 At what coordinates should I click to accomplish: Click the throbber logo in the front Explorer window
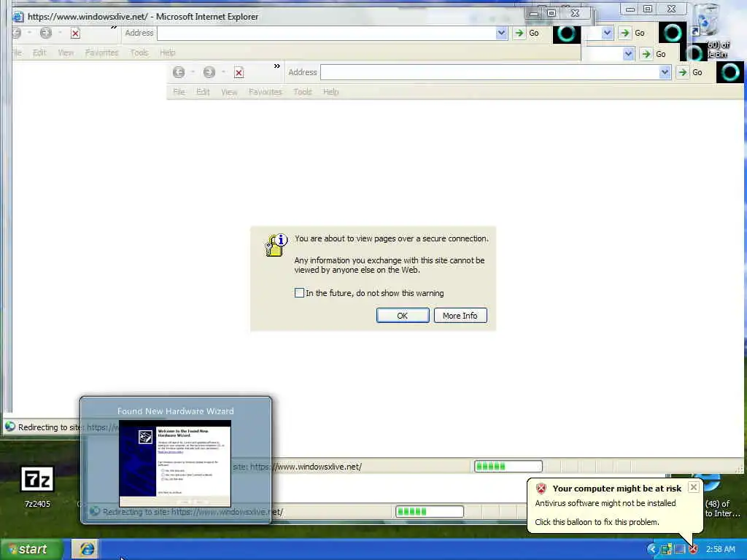pos(729,72)
